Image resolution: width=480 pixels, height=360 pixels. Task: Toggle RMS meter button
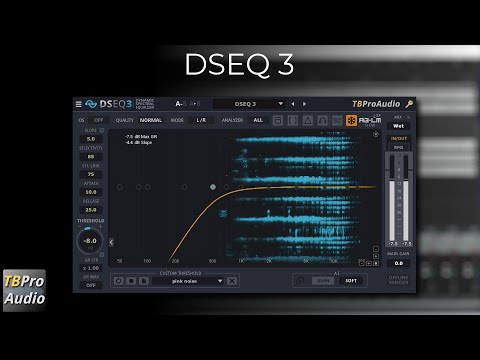point(399,147)
